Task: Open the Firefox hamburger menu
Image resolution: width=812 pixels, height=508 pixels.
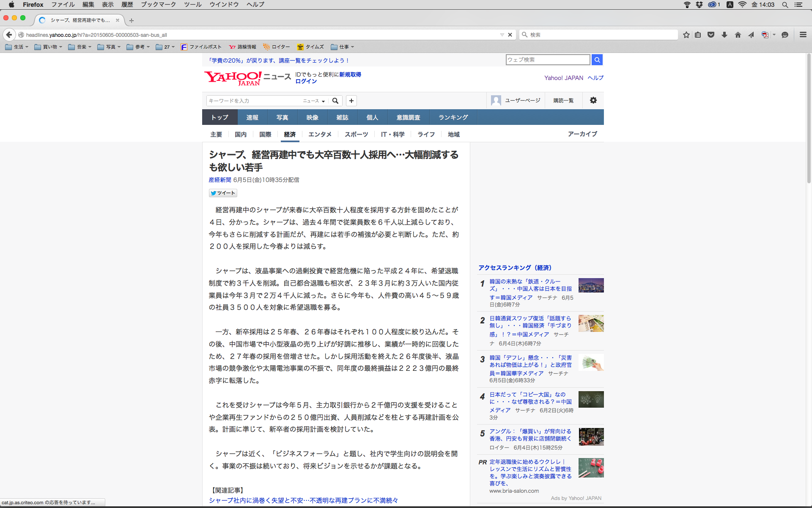Action: (803, 35)
